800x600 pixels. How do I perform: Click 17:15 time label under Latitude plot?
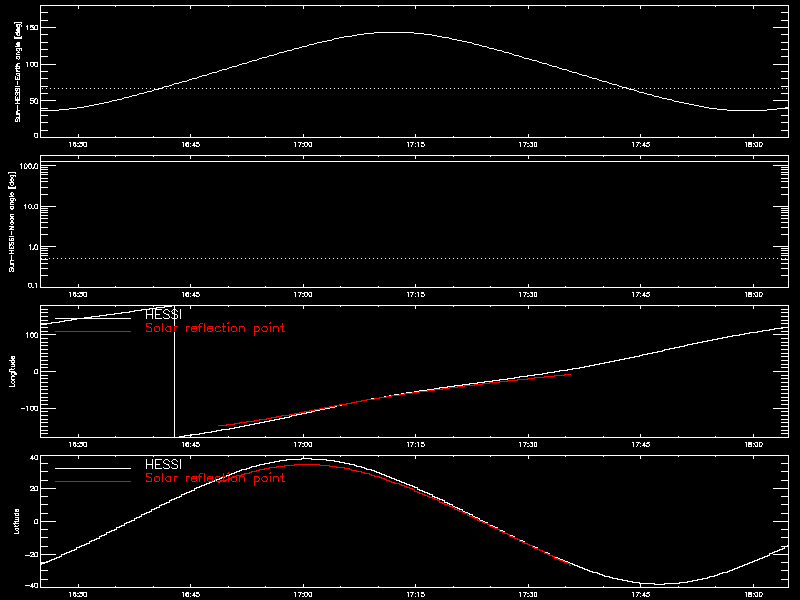[415, 595]
